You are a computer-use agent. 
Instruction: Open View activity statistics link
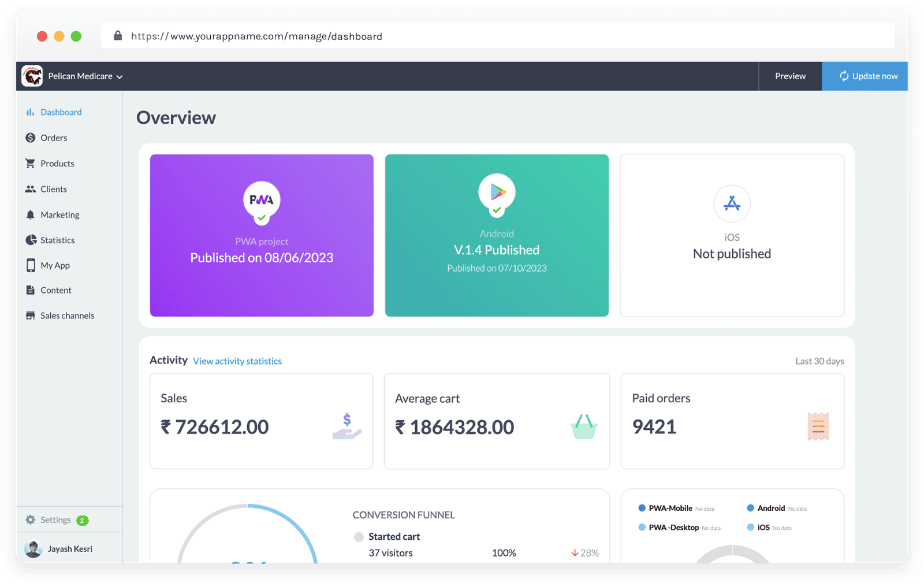(237, 361)
